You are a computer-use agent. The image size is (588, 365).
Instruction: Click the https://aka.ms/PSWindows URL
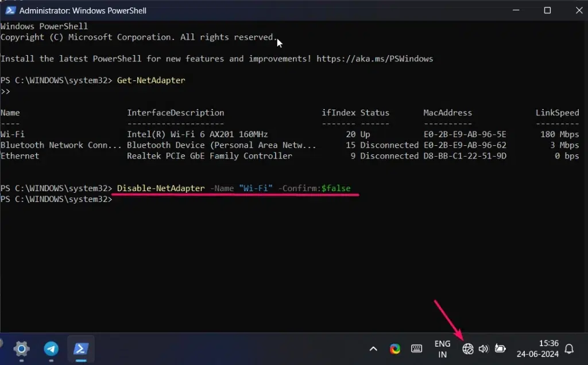(374, 59)
